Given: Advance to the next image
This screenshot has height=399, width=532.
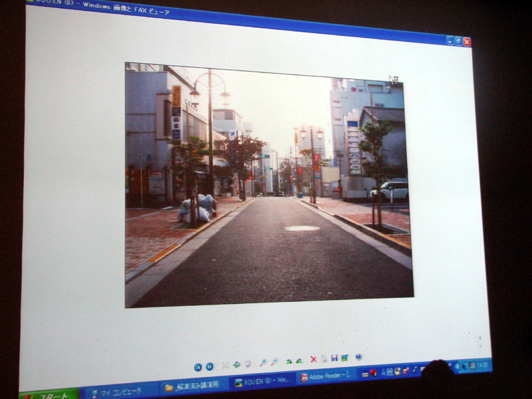Looking at the screenshot, I should click(x=209, y=366).
